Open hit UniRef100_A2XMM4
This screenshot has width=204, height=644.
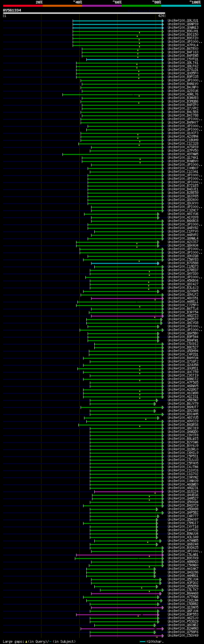point(183,136)
